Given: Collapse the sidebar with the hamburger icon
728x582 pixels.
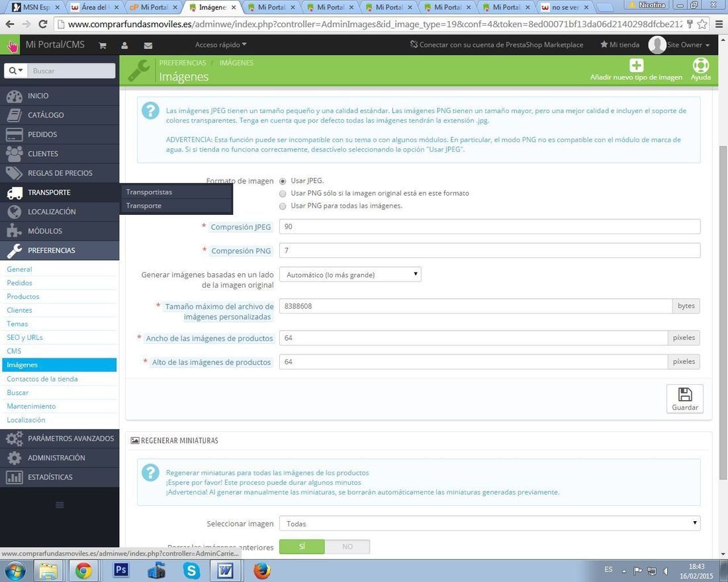Looking at the screenshot, I should coord(60,505).
